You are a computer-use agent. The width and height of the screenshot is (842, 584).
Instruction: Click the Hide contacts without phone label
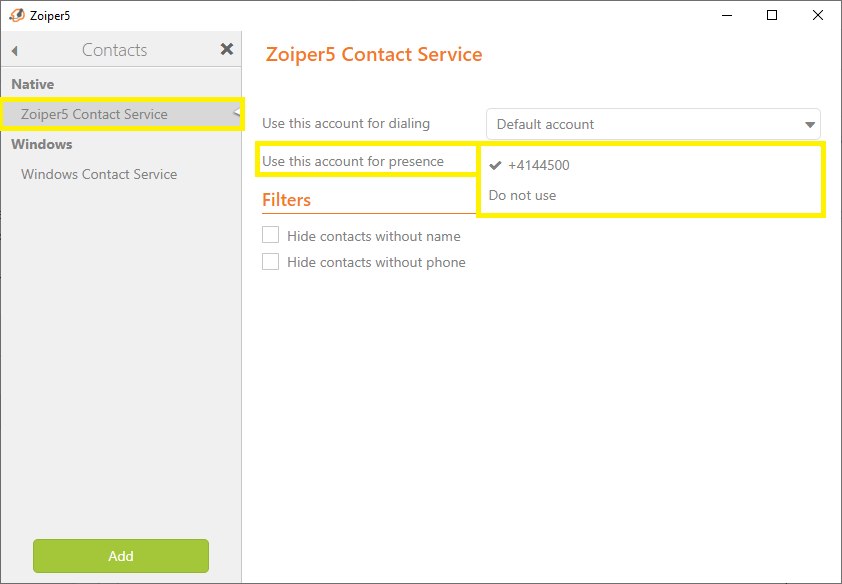tap(376, 262)
